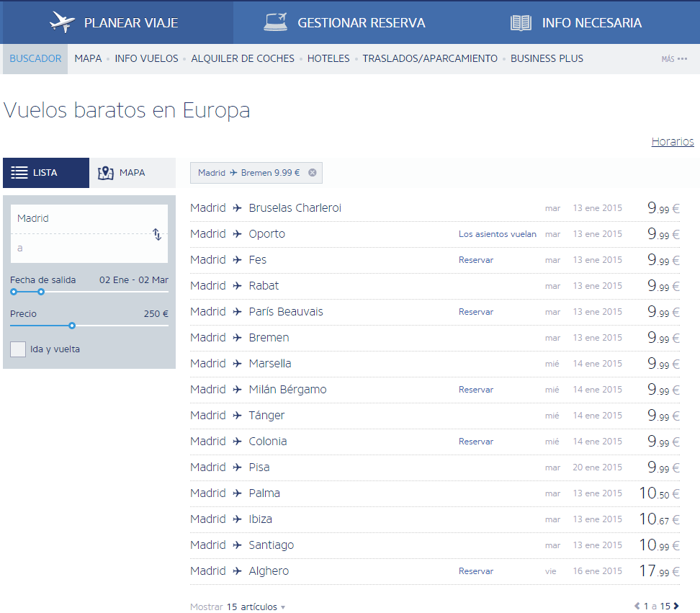Viewport: 700px width, 613px height.
Task: Click Reservar for the Milán Bérgamo flight
Action: coord(476,389)
